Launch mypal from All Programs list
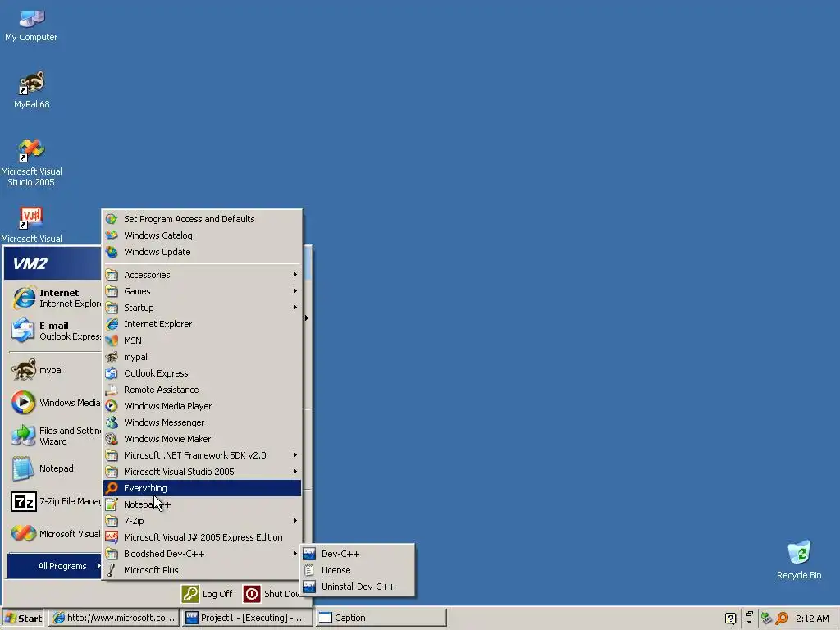840x630 pixels. coord(202,357)
